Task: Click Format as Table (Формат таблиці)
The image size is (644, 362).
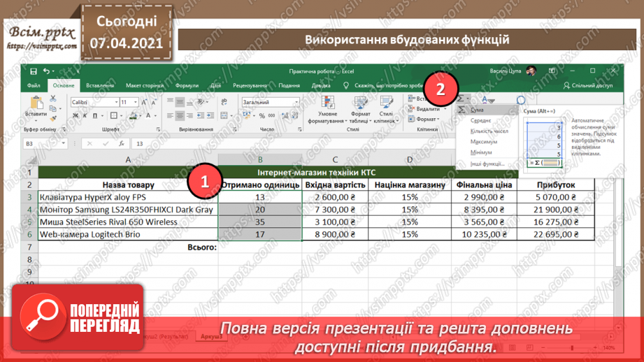Action: tap(360, 110)
